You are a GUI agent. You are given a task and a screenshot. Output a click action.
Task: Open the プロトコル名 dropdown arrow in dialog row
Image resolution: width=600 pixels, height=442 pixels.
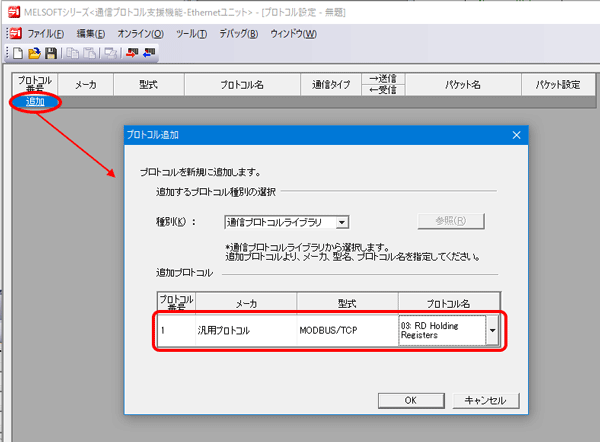tap(492, 330)
